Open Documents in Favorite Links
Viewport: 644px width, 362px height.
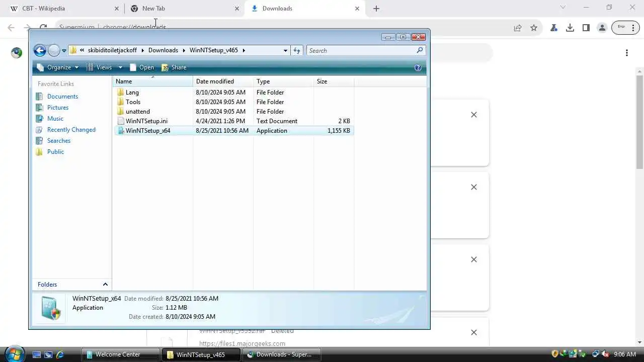(x=57, y=97)
